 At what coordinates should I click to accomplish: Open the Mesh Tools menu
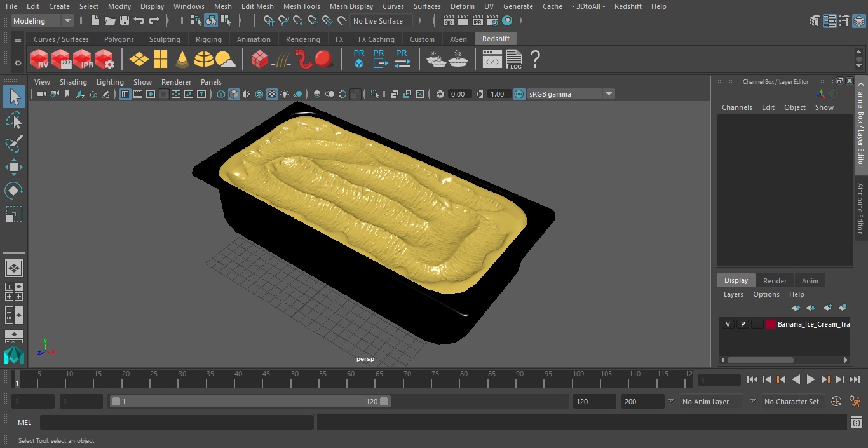301,6
